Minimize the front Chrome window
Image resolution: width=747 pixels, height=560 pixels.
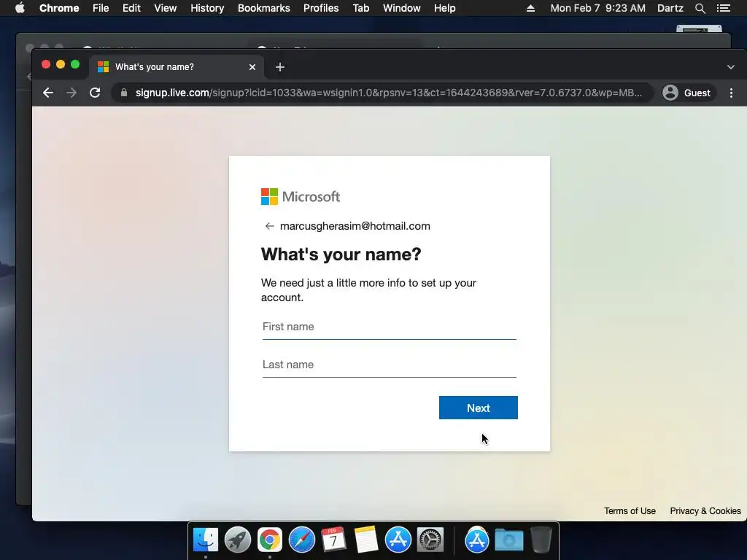pyautogui.click(x=61, y=64)
